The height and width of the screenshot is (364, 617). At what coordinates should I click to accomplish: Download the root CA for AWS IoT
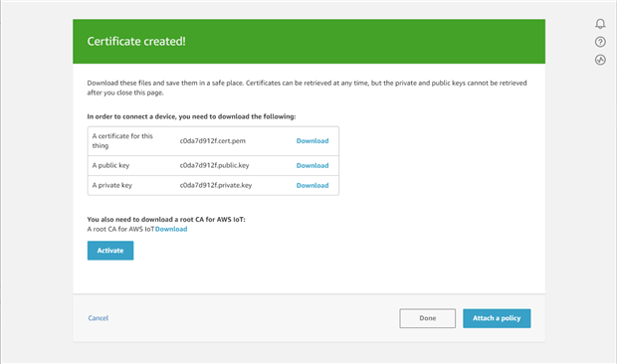171,229
